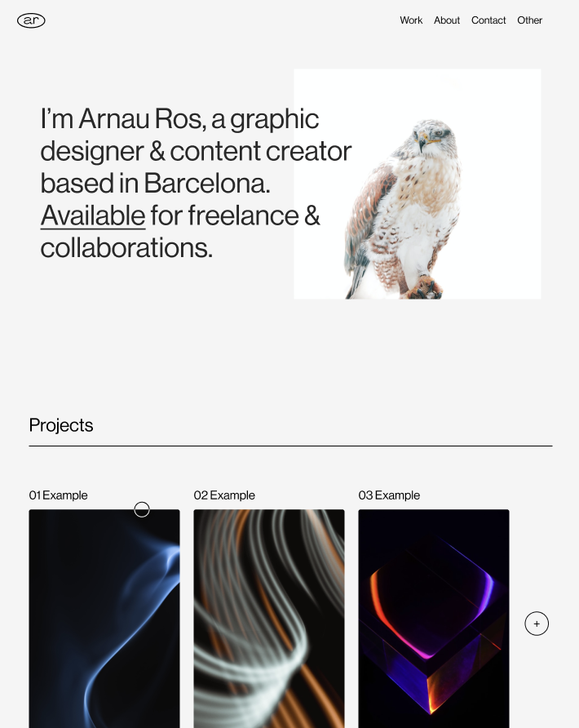Go to the About page
The width and height of the screenshot is (579, 728).
[x=447, y=20]
